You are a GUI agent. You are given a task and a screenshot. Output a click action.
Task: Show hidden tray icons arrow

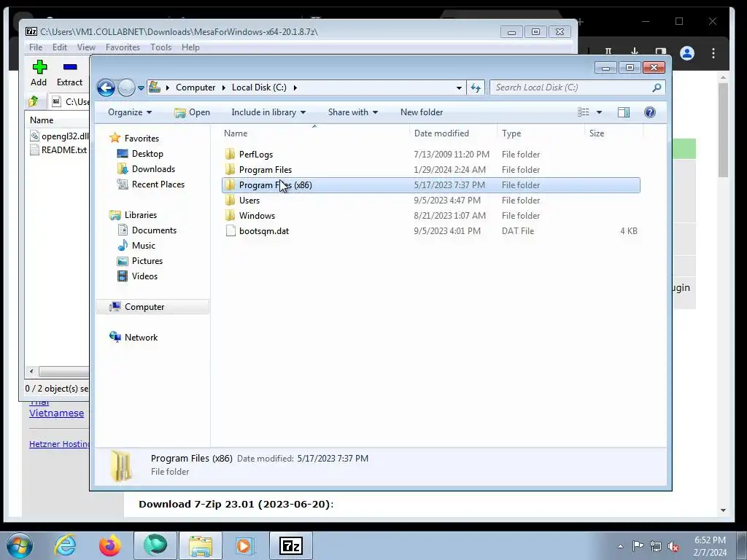[x=620, y=547]
